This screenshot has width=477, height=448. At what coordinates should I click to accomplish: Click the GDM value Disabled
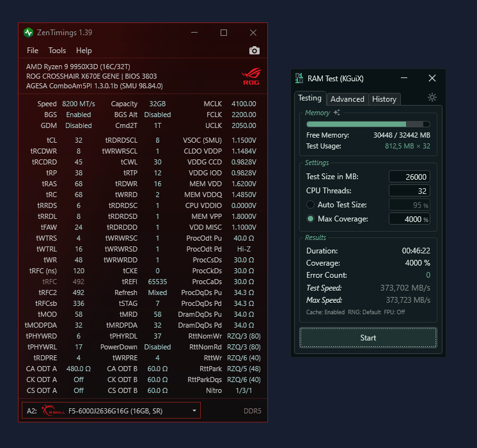click(x=79, y=125)
